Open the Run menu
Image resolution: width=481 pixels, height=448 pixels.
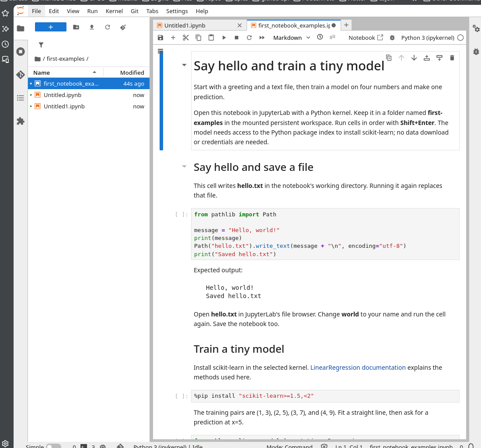point(92,11)
